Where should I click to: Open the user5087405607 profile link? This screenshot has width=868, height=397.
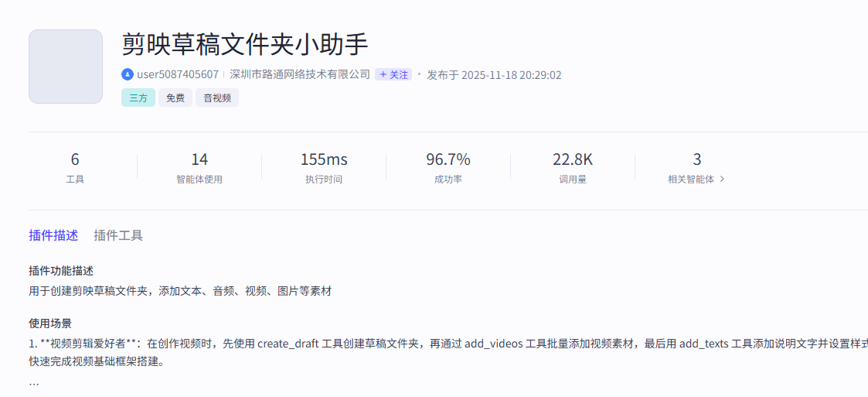coord(177,74)
